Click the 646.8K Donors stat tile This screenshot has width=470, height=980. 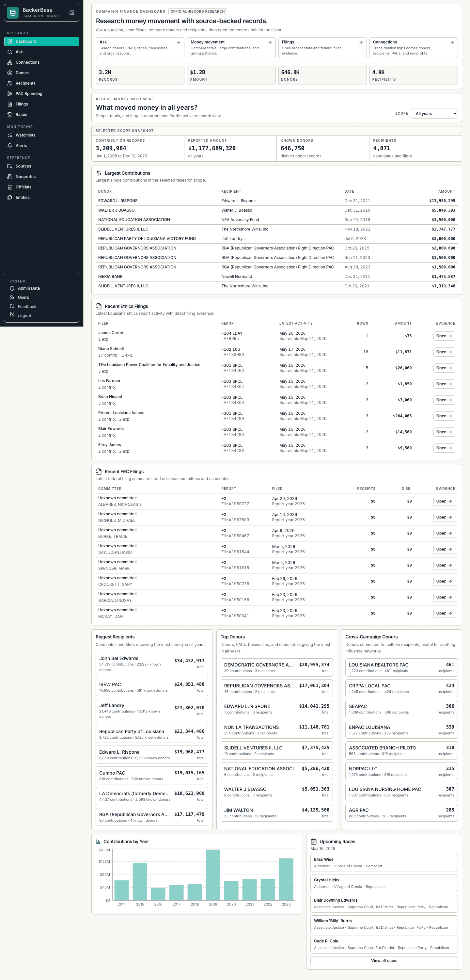[322, 75]
